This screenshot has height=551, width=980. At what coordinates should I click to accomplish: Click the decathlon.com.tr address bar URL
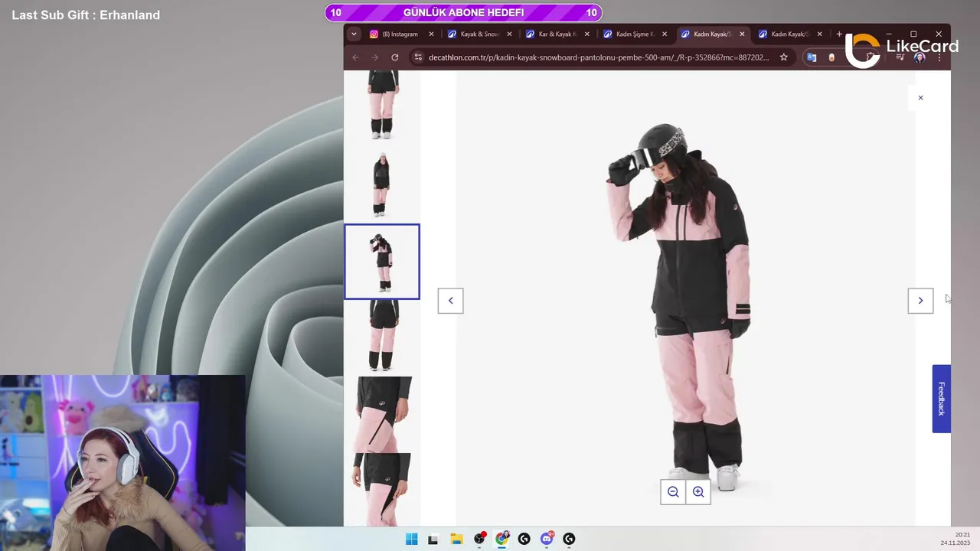tap(599, 57)
